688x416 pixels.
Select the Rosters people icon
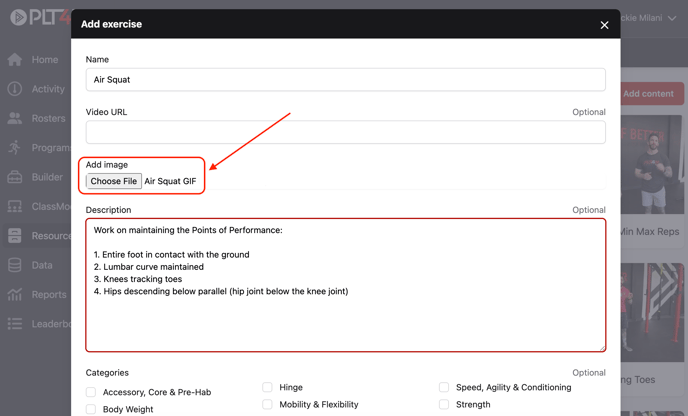(x=15, y=118)
